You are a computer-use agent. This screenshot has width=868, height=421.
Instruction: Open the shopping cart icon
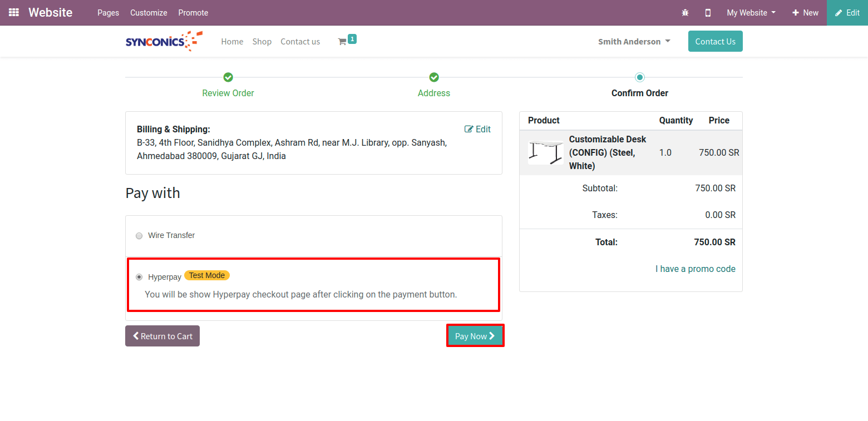(342, 42)
